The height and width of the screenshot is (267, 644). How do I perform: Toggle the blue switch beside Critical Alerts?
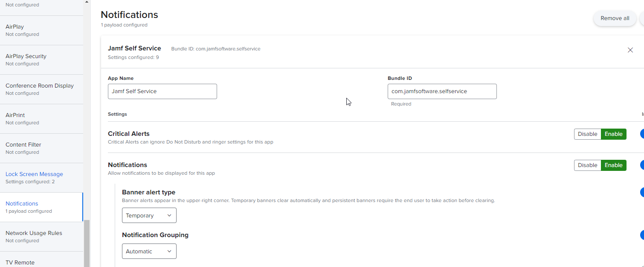(x=642, y=134)
